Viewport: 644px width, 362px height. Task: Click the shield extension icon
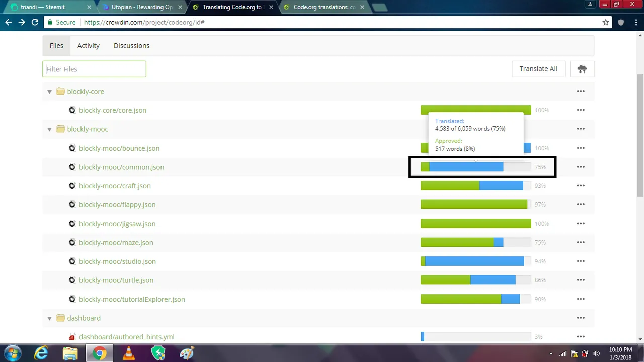coord(621,22)
